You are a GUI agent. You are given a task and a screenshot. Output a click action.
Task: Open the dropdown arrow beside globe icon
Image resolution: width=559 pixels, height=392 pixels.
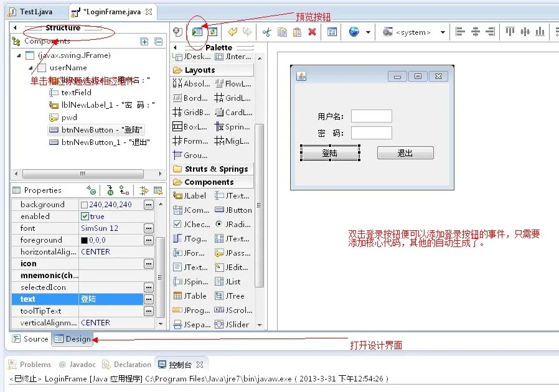tap(368, 32)
